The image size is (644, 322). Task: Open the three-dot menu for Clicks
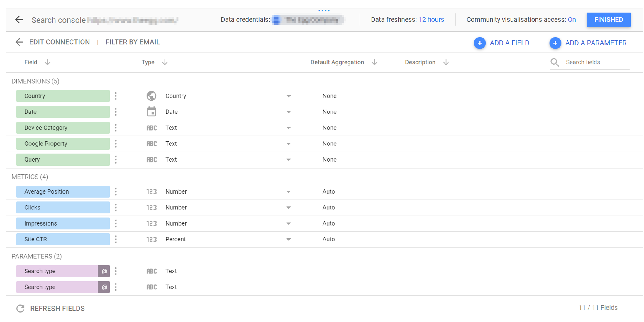pyautogui.click(x=116, y=207)
